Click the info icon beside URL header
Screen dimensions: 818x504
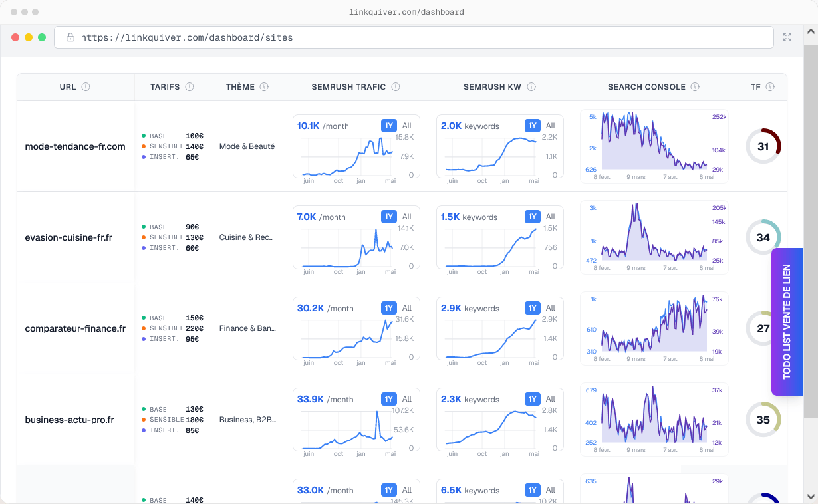coord(86,87)
